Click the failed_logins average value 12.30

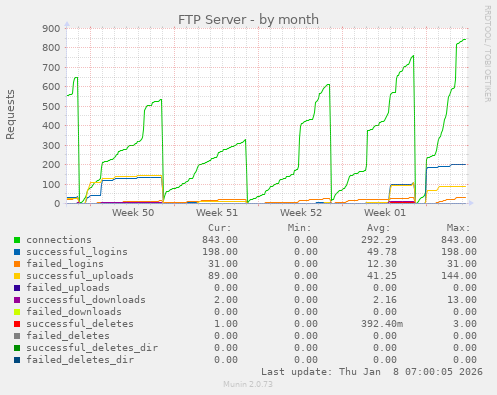[382, 264]
